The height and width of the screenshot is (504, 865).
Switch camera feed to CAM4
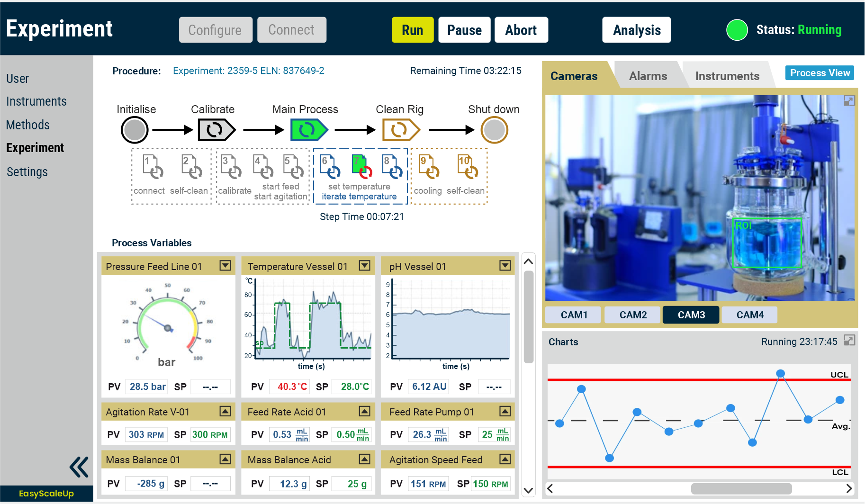750,315
